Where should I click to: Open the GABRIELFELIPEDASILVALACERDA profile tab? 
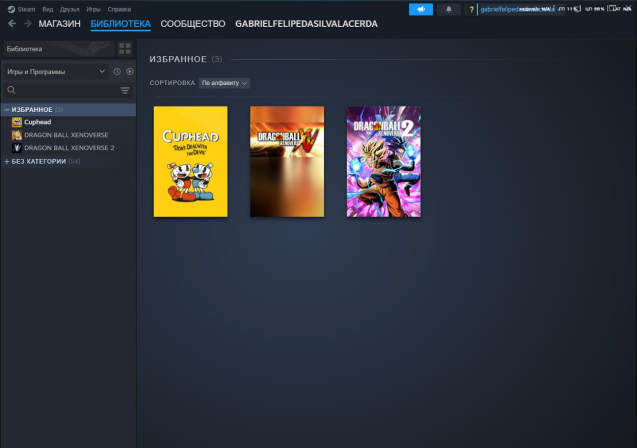point(306,24)
